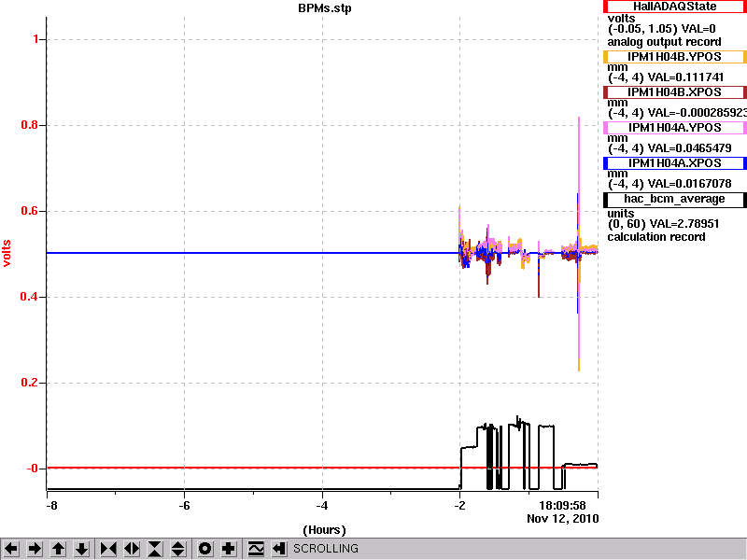Click the 1 tick label on y-axis
Screen dimensions: 747x560
click(x=36, y=39)
